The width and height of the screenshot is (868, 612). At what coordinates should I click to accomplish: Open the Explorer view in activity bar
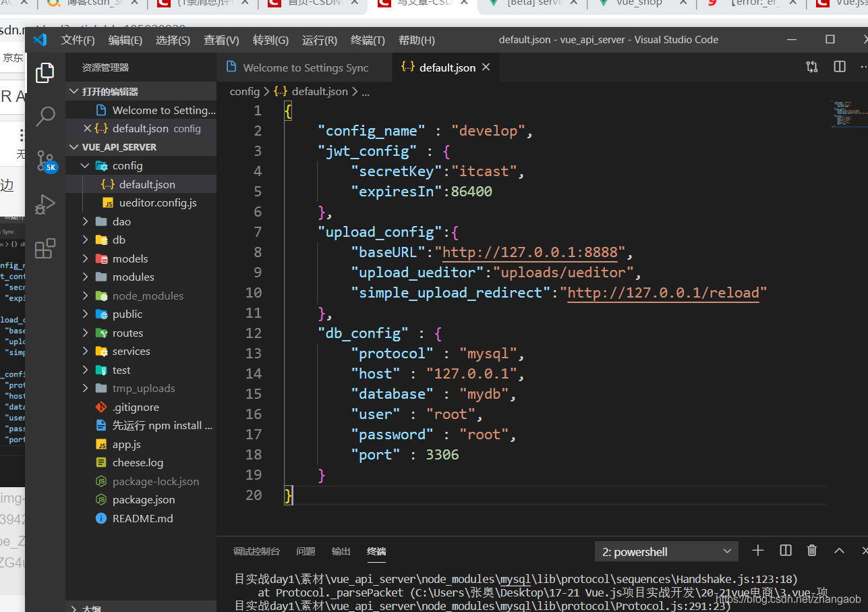point(45,72)
